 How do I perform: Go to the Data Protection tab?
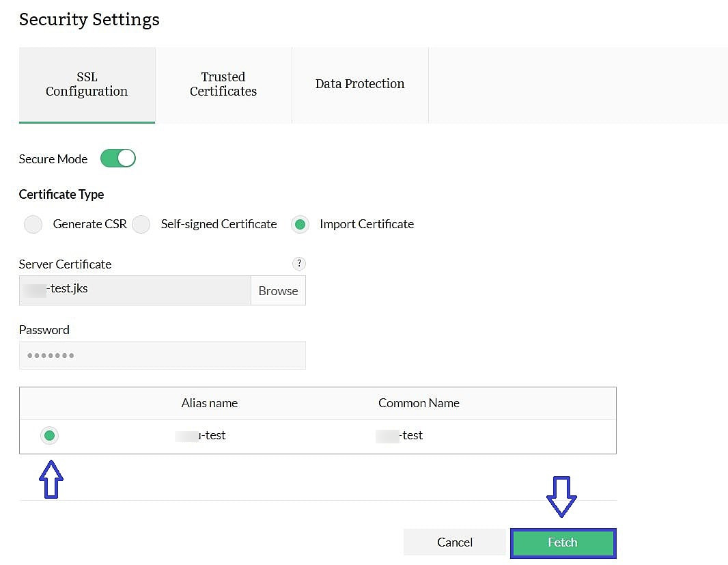[x=360, y=84]
